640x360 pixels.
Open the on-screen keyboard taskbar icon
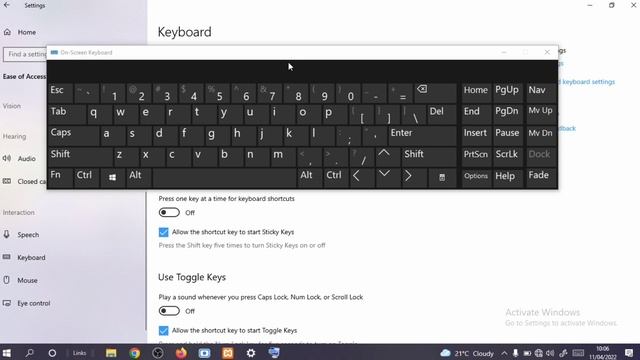coord(274,353)
